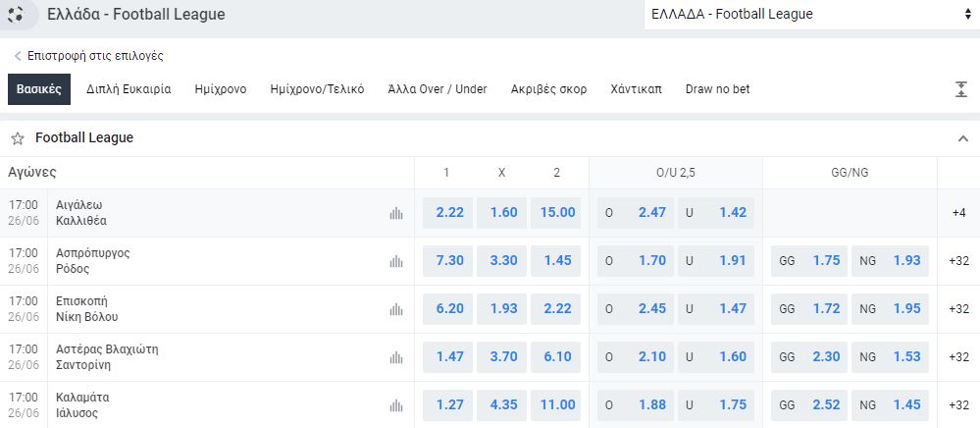Select GG odds 2.52 for Καλαμάτα-Ιάλυσος
The height and width of the screenshot is (428, 980).
point(809,405)
